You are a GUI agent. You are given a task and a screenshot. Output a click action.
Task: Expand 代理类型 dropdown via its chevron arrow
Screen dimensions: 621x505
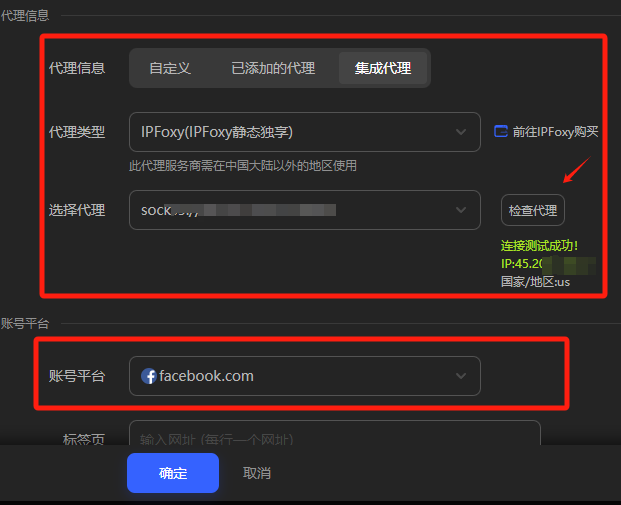[x=461, y=132]
